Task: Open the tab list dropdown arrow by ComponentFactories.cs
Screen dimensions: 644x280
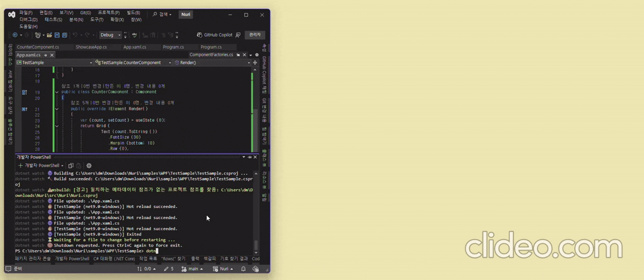Action: (x=251, y=55)
